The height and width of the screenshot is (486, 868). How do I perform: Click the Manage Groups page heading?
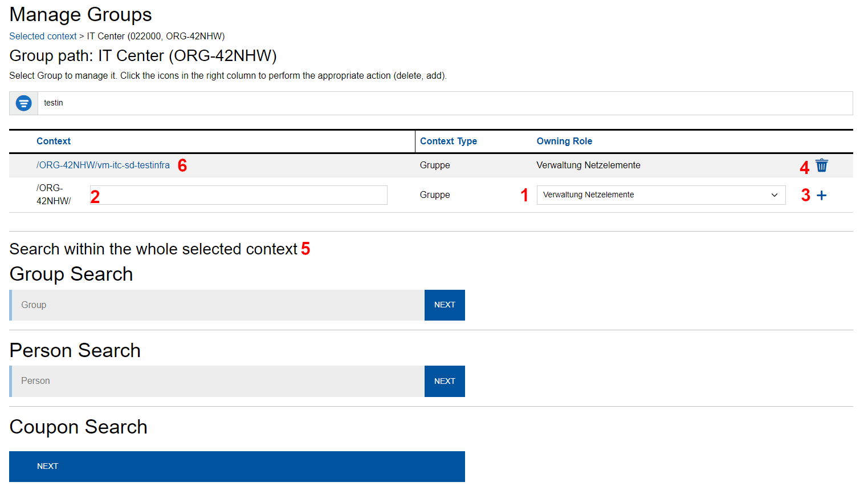tap(81, 15)
